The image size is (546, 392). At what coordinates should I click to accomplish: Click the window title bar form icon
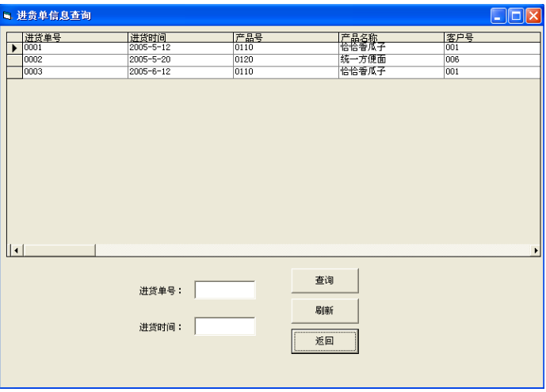point(7,15)
